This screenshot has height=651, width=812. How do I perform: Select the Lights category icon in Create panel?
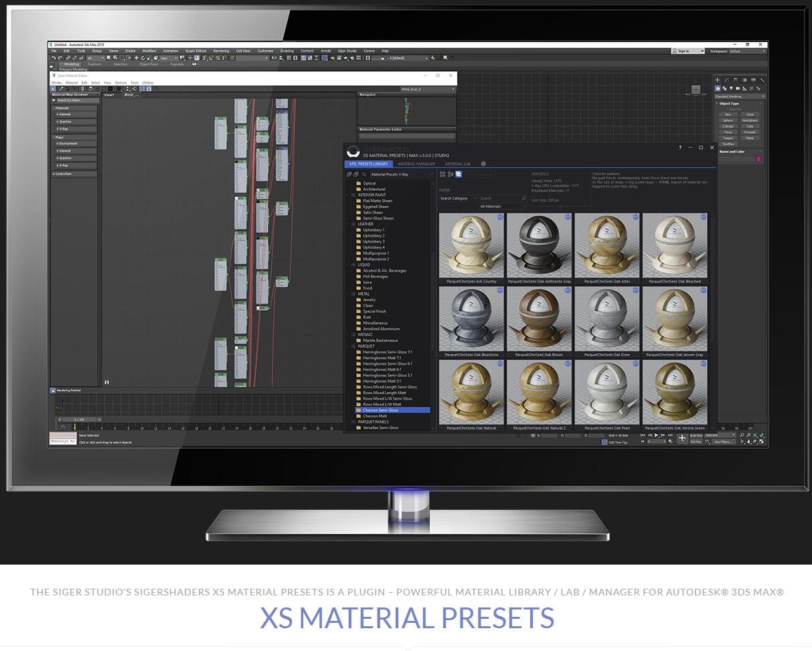coord(731,88)
